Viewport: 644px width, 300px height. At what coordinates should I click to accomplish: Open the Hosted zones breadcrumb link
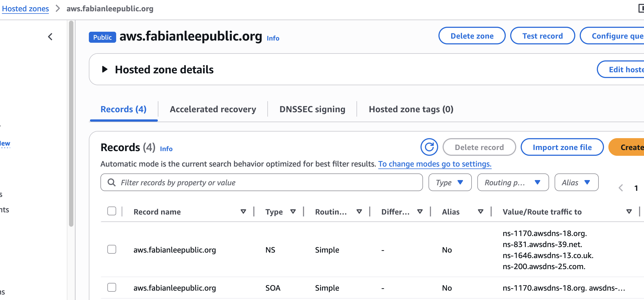(x=25, y=9)
